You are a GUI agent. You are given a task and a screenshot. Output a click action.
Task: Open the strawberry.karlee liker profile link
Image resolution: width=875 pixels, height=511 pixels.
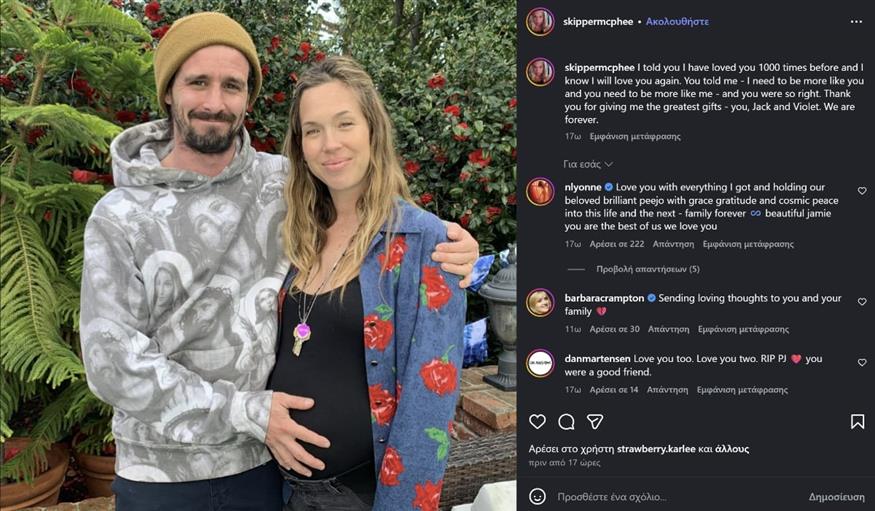click(x=656, y=449)
